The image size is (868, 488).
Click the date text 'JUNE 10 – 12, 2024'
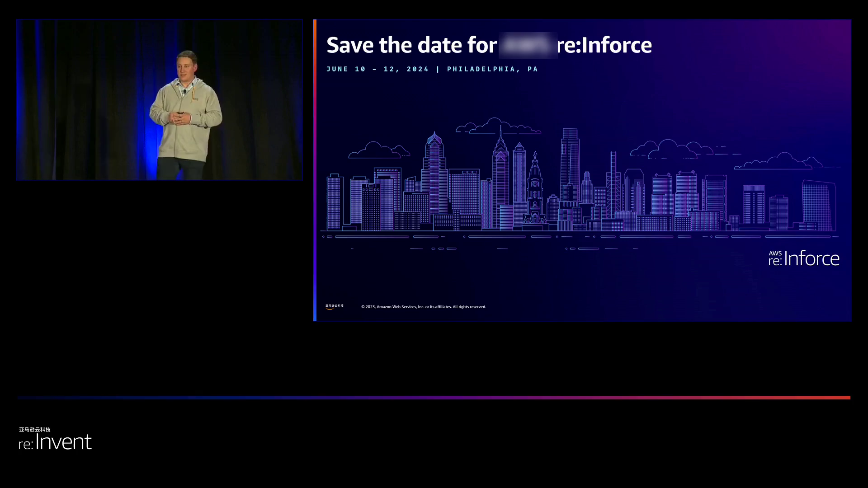(x=377, y=69)
